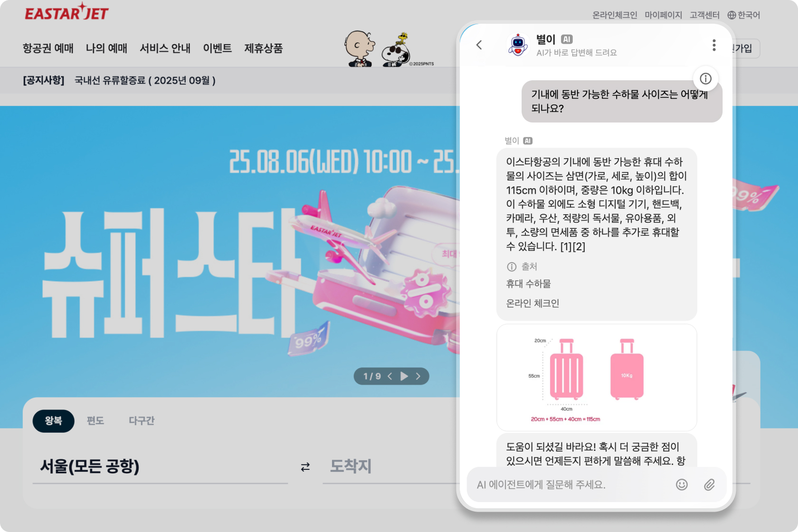The image size is (798, 532).
Task: Select the 왕복 trip type
Action: coord(54,421)
